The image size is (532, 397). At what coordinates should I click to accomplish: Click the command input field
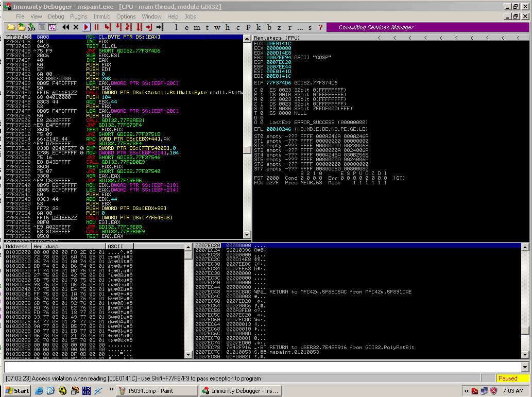coord(263,367)
